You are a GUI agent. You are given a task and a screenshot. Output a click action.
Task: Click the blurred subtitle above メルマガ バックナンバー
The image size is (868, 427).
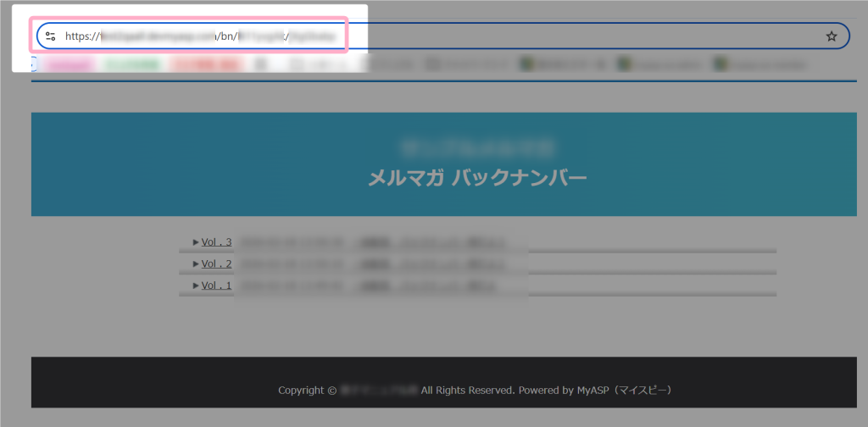click(x=476, y=146)
